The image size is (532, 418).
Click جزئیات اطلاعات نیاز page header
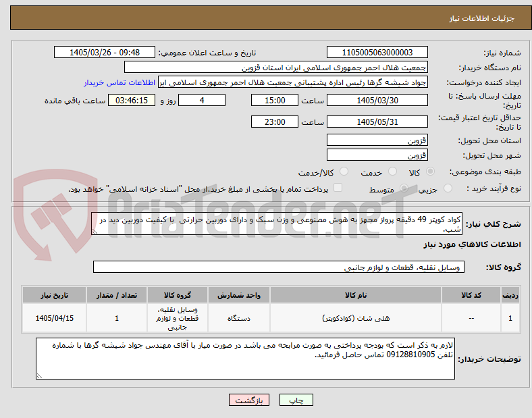click(482, 18)
